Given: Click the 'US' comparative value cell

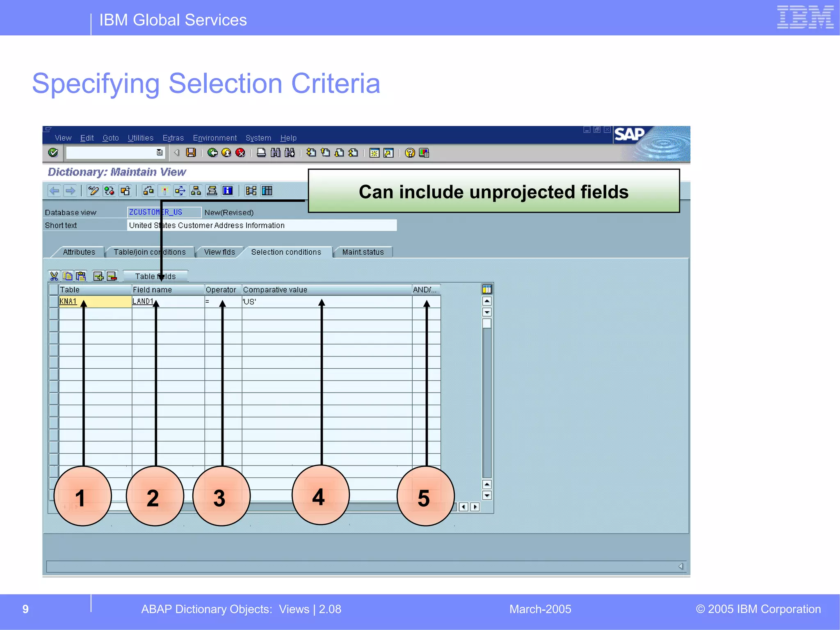Looking at the screenshot, I should pos(327,301).
